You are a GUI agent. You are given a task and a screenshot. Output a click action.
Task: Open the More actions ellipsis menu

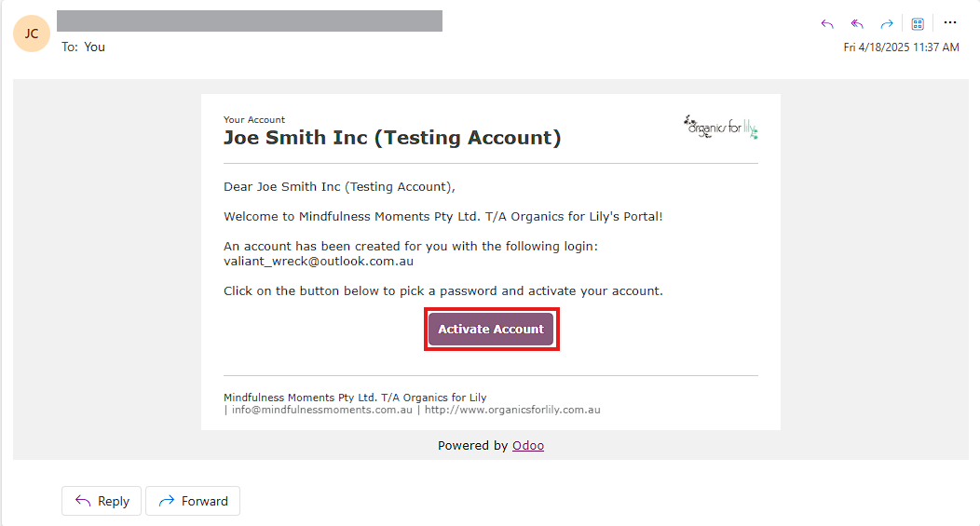[x=950, y=22]
